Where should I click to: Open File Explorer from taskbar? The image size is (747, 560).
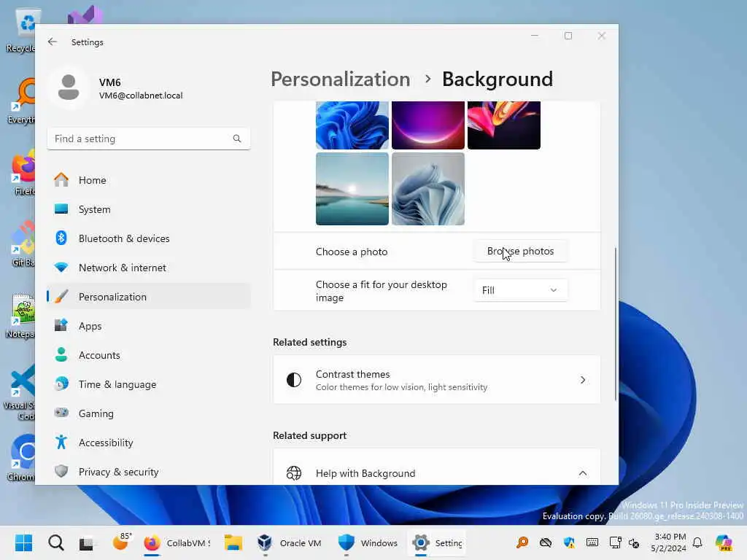(233, 542)
